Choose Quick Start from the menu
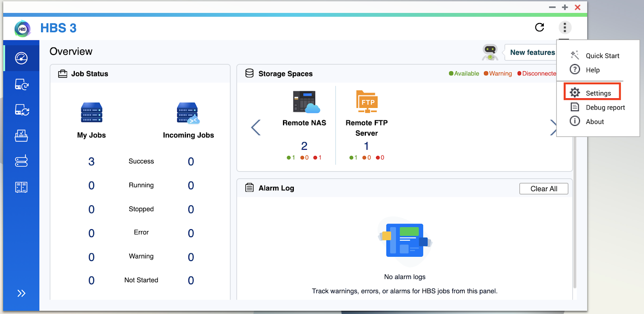Image resolution: width=644 pixels, height=314 pixels. (602, 56)
